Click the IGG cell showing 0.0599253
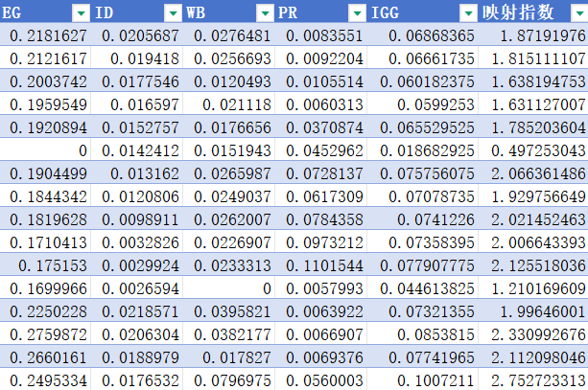The width and height of the screenshot is (588, 390). 424,104
